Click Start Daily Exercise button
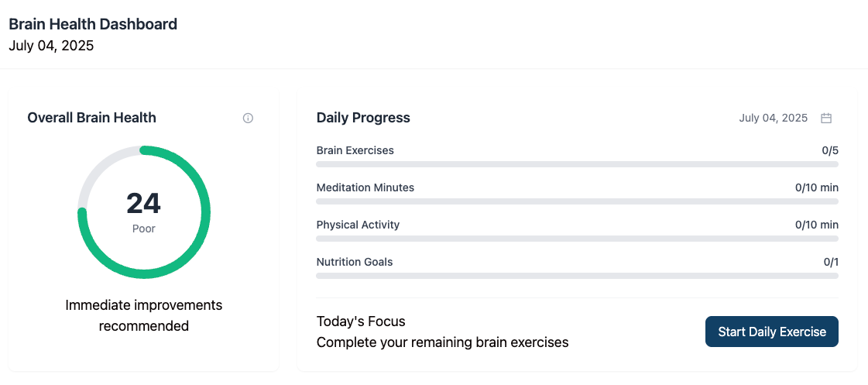The height and width of the screenshot is (385, 868). pos(772,332)
